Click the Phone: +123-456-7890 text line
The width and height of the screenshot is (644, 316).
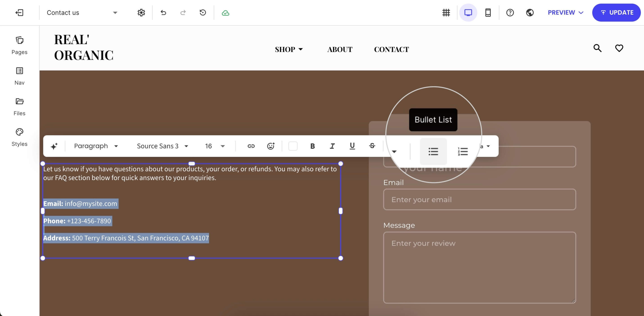[77, 221]
